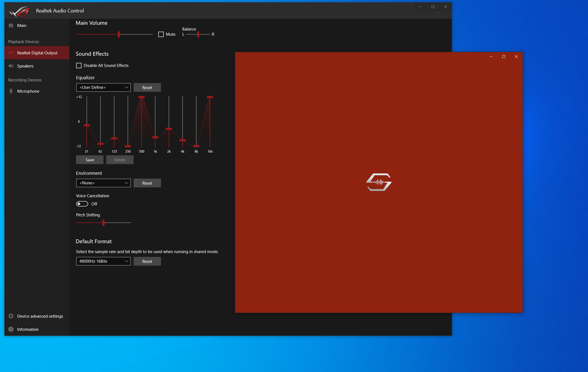This screenshot has height=372, width=588.
Task: Click the Sound Effects heading
Action: pyautogui.click(x=92, y=54)
